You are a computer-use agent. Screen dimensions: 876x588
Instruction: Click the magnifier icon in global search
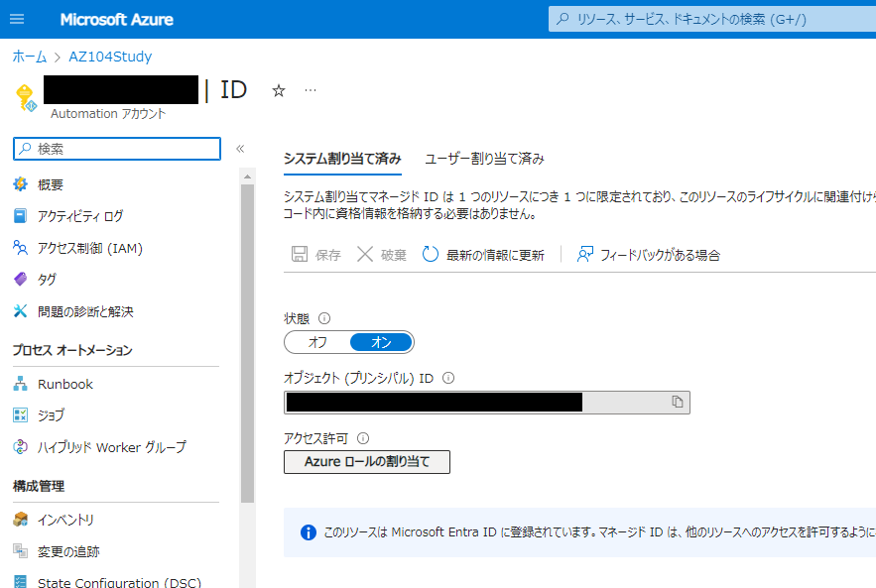(x=563, y=19)
